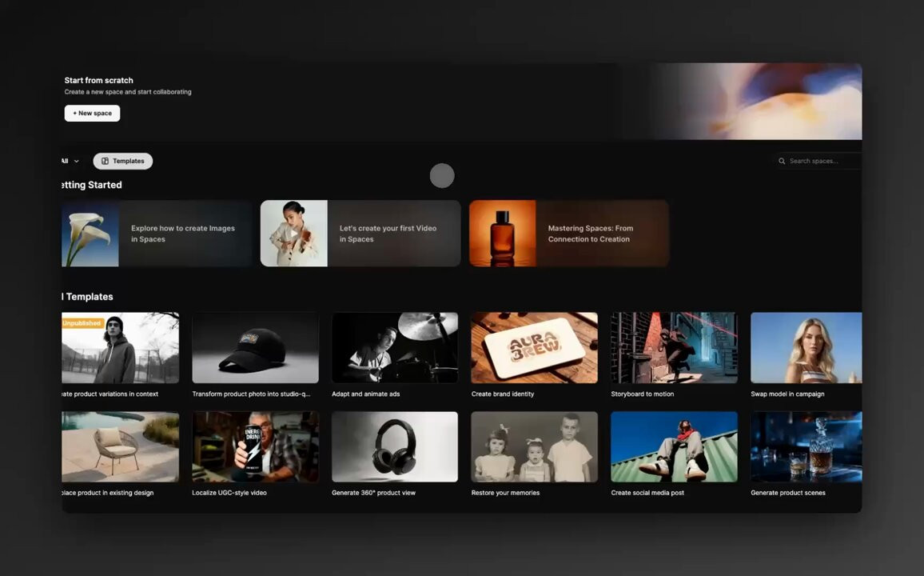Screen dimensions: 924x576
Task: Click the New space button
Action: (x=92, y=113)
